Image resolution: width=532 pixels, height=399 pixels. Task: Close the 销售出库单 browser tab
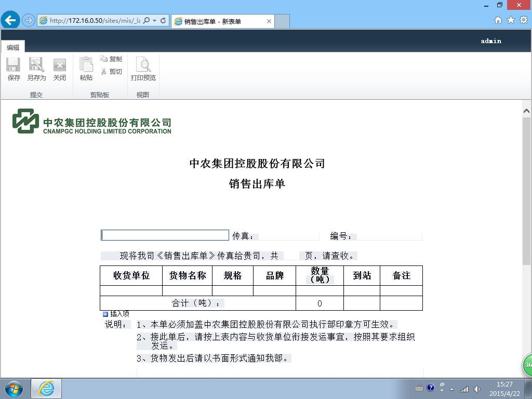pos(269,21)
